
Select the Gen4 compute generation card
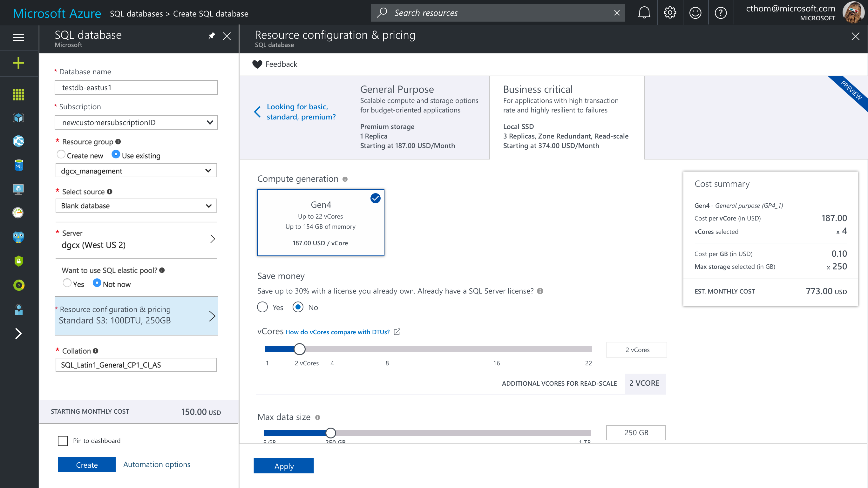coord(321,222)
